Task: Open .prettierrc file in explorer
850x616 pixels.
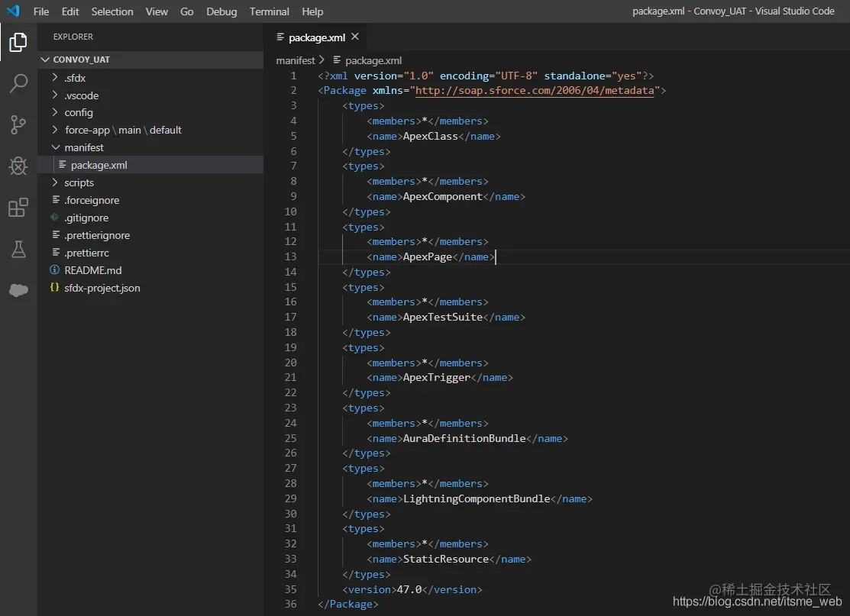Action: coord(87,253)
